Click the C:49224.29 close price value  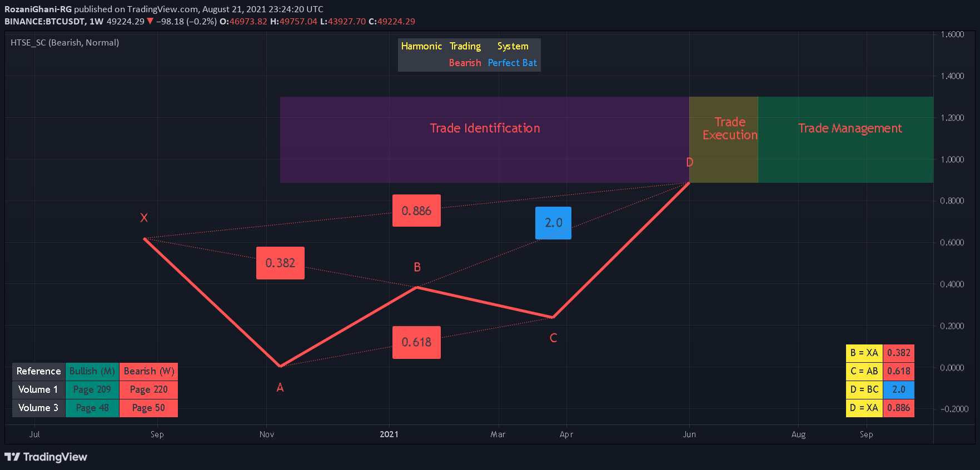pos(392,22)
